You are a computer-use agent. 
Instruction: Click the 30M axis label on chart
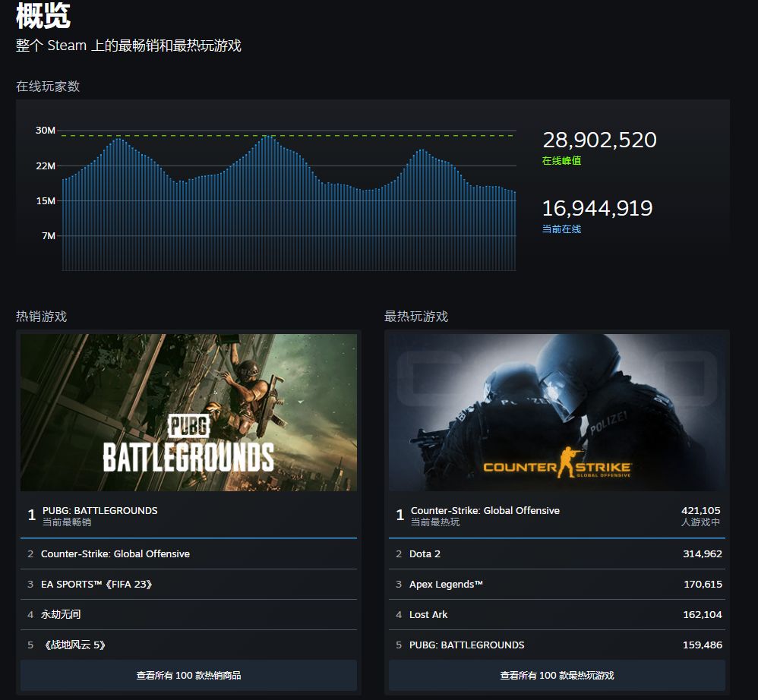(46, 131)
